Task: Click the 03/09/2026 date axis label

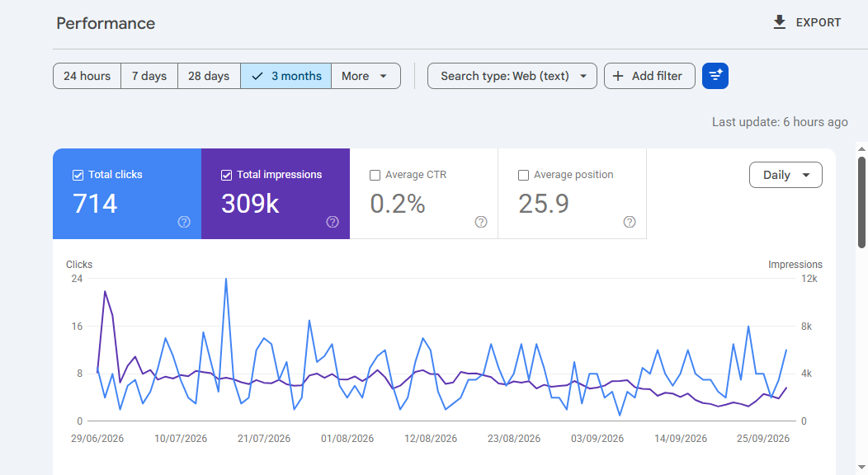Action: pos(597,439)
